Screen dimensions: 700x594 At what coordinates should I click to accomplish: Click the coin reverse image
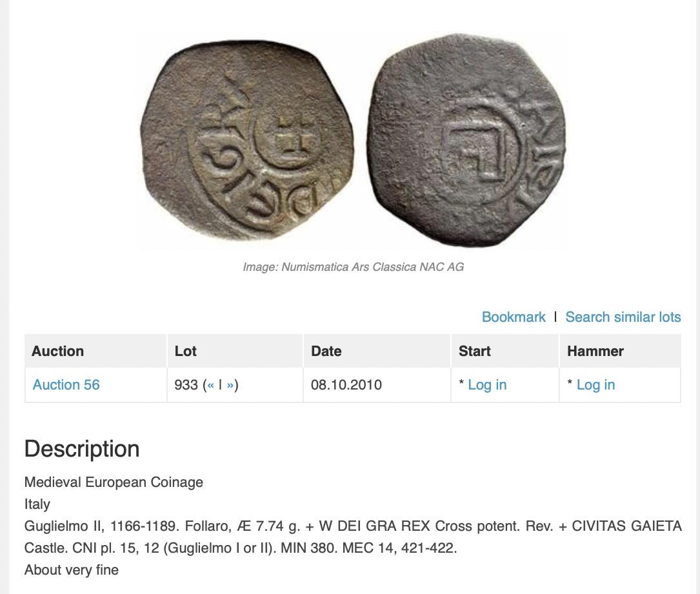(x=466, y=140)
